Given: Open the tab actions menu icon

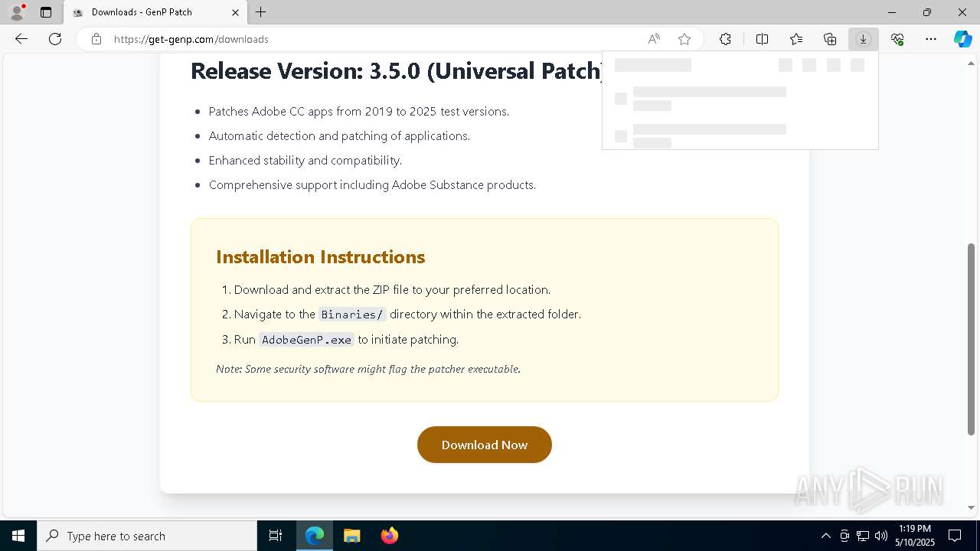Looking at the screenshot, I should [46, 12].
